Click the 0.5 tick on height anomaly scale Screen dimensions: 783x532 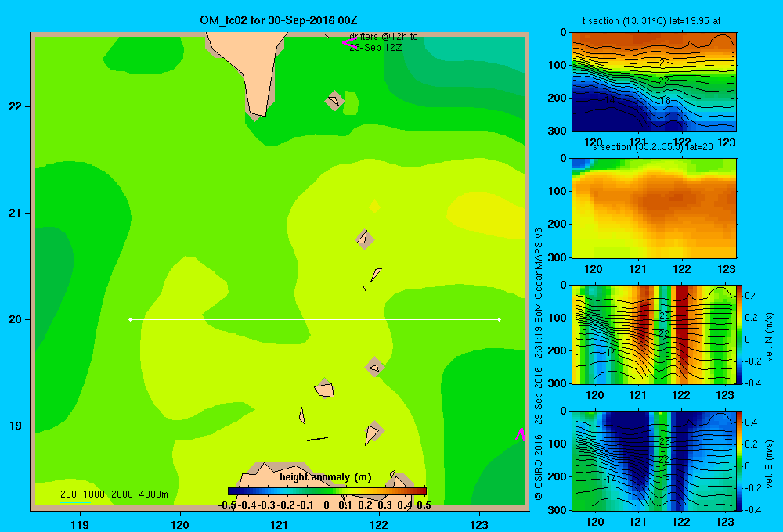tap(424, 505)
